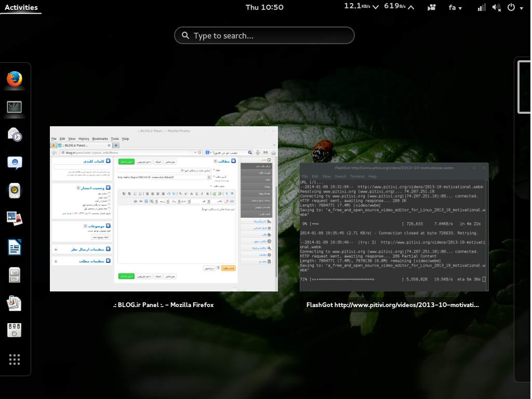The width and height of the screenshot is (532, 399).
Task: Open the Thu 10:50 clock calendar
Action: pos(264,7)
